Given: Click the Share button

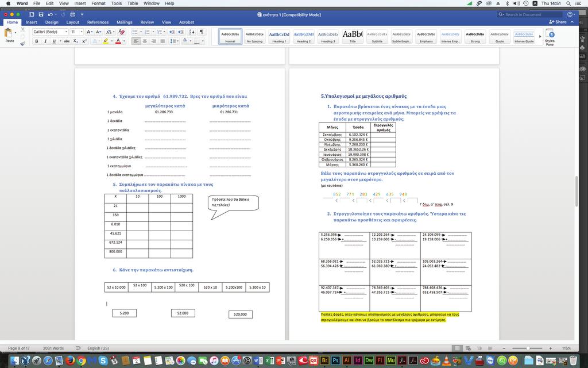Looking at the screenshot, I should click(558, 22).
